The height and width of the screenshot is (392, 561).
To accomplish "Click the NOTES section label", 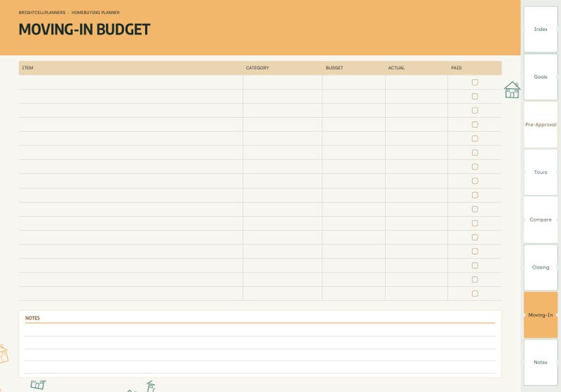I will point(33,318).
